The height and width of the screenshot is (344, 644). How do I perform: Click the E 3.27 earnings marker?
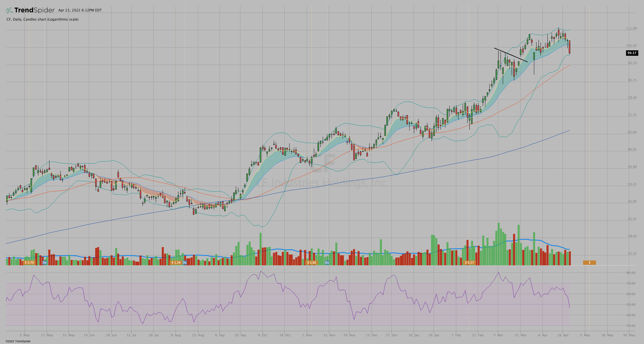(x=469, y=263)
